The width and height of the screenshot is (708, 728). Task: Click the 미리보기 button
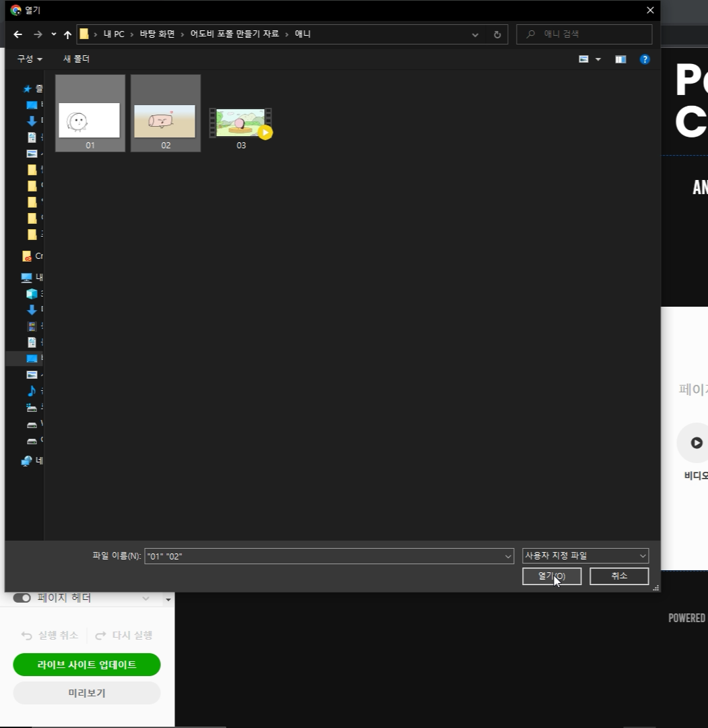87,693
